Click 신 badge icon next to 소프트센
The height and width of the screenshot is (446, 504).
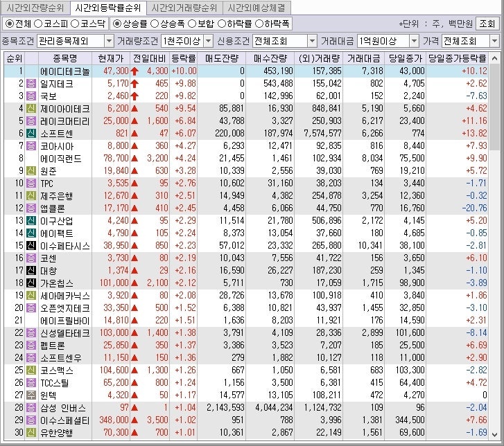[x=31, y=133]
